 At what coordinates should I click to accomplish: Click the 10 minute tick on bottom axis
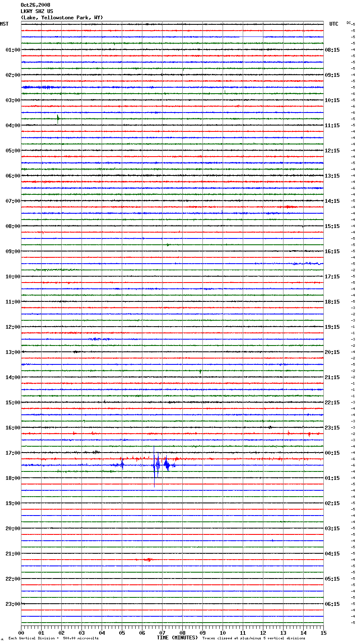point(223,633)
